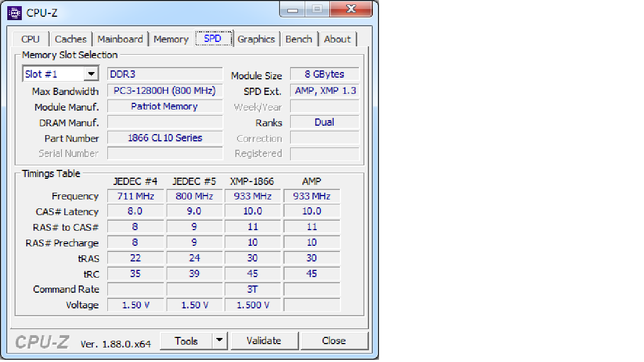
Task: Click the CPU-Z chip icon in the title bar
Action: click(15, 13)
